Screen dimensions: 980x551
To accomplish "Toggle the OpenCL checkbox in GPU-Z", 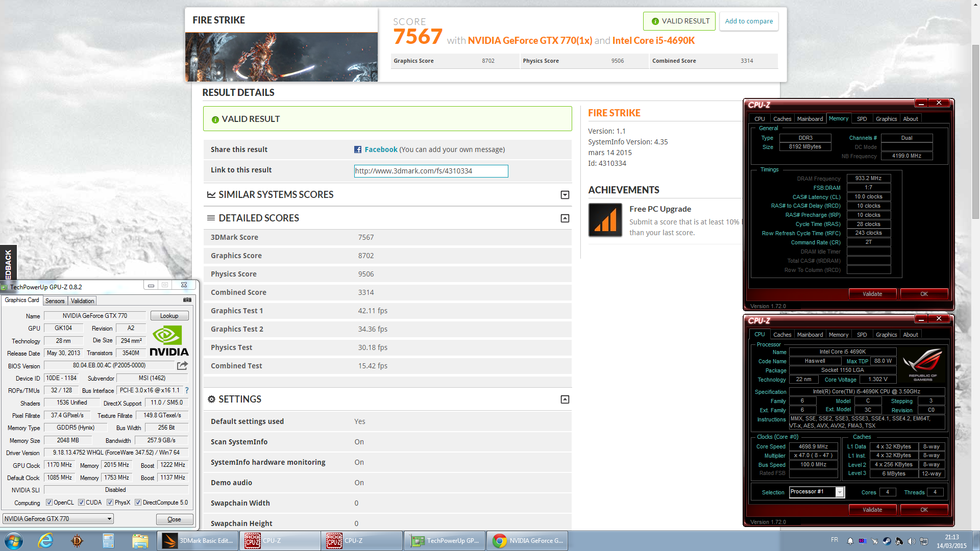I will point(50,503).
